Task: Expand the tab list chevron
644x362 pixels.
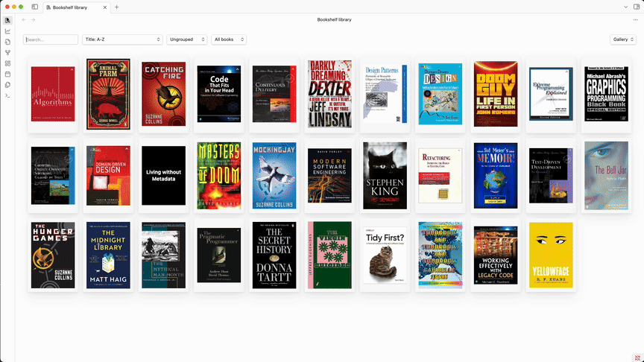Action: point(625,7)
